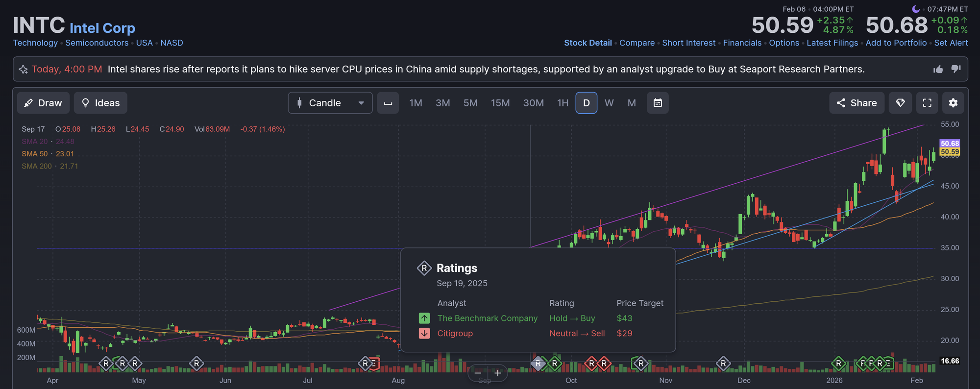Select the 1H interval tab
This screenshot has width=980, height=389.
[x=563, y=103]
